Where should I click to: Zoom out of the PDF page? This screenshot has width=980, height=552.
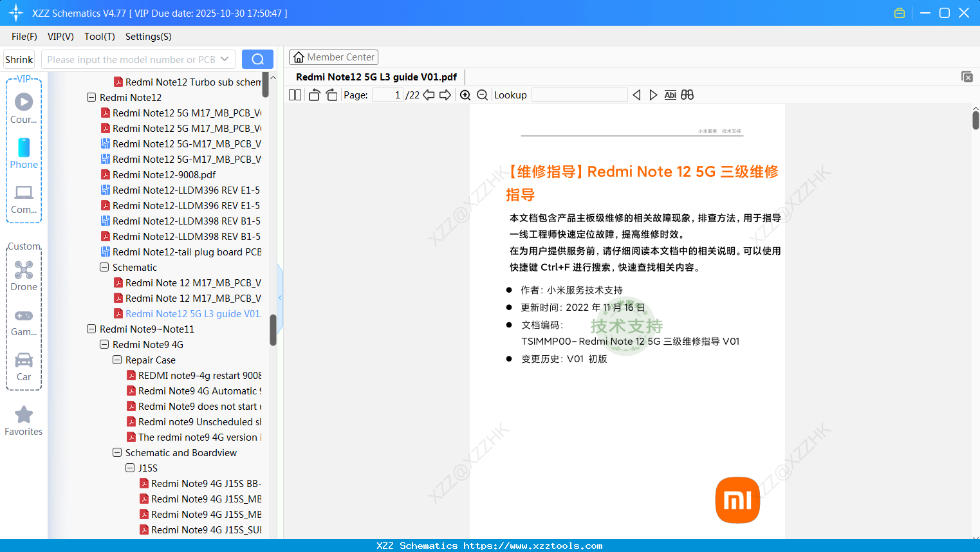click(x=482, y=95)
